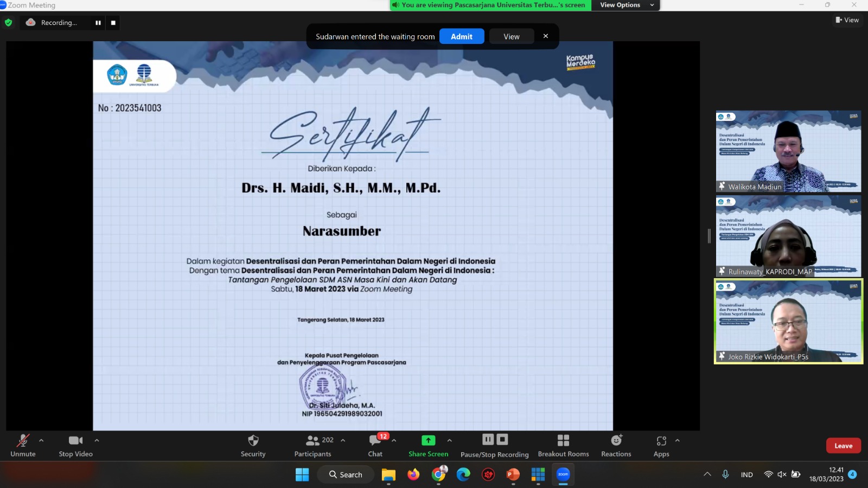
Task: Click the green Share Screen icon
Action: coord(428,440)
